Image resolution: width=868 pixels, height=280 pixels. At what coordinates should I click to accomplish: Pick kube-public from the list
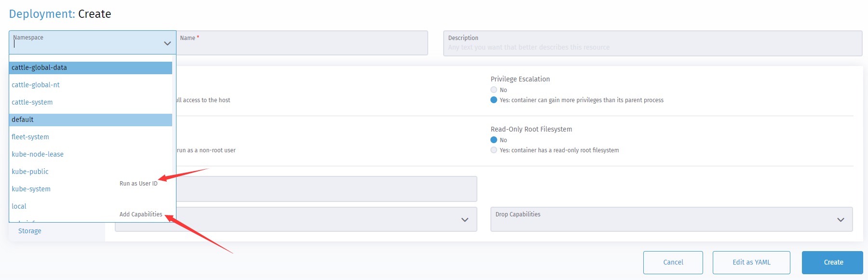[91, 172]
